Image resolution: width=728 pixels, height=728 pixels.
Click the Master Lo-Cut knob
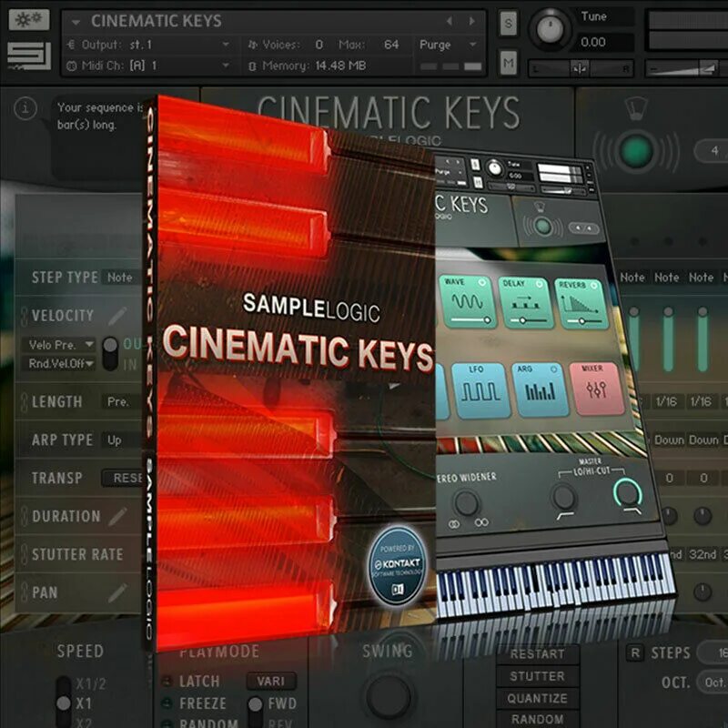click(x=563, y=497)
